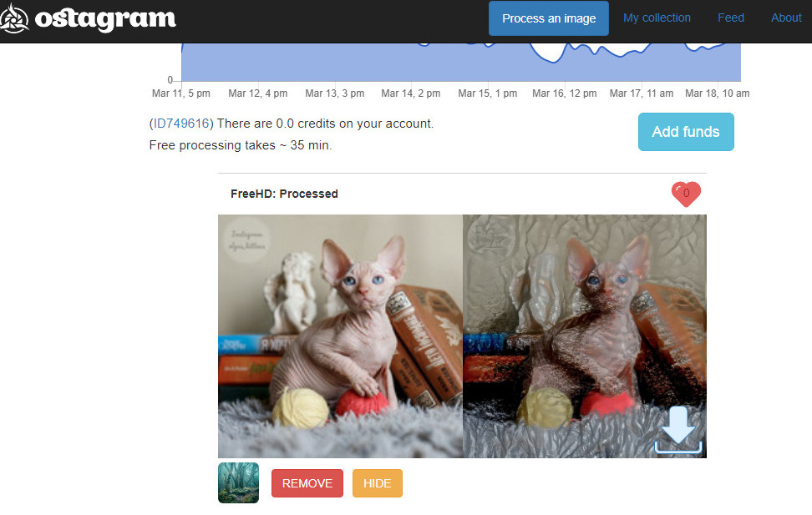Open the About page

(786, 18)
